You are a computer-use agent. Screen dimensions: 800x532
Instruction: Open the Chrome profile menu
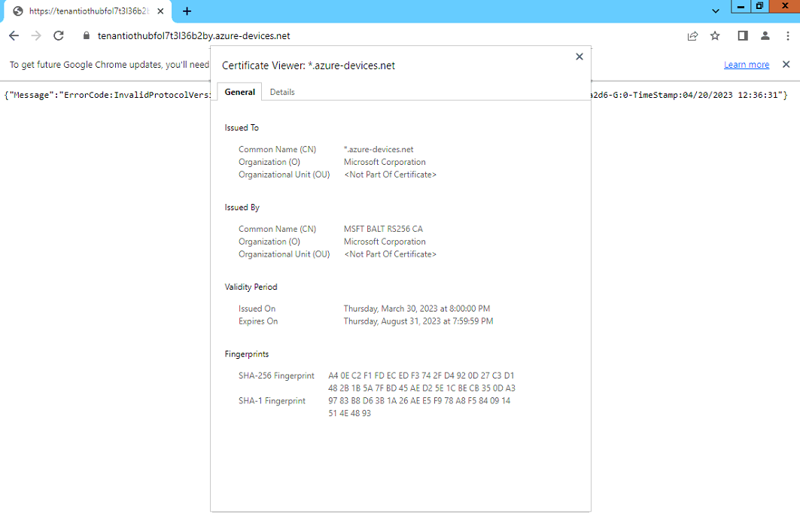click(765, 35)
